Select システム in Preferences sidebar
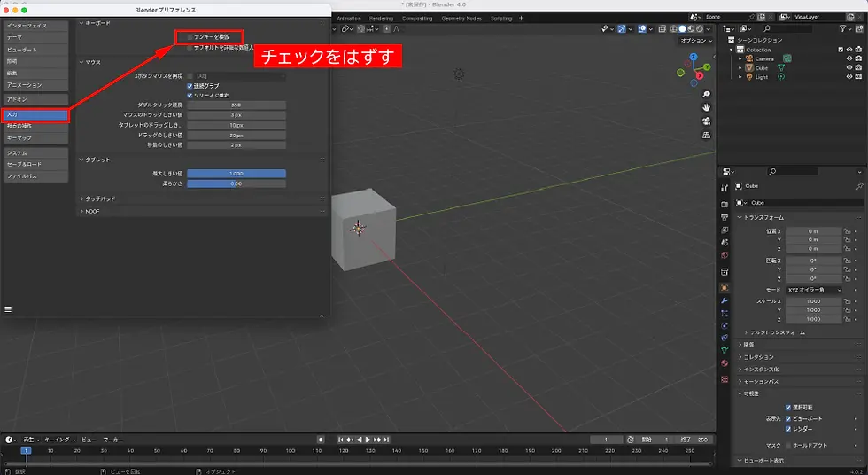 coord(36,152)
